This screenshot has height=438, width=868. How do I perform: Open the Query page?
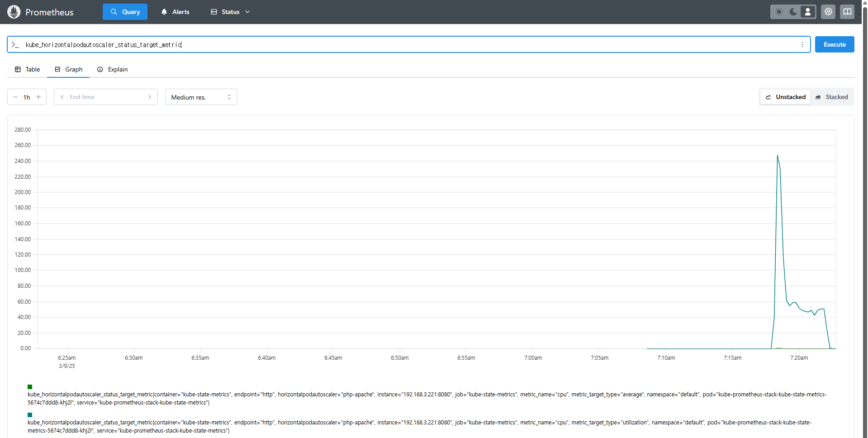125,12
